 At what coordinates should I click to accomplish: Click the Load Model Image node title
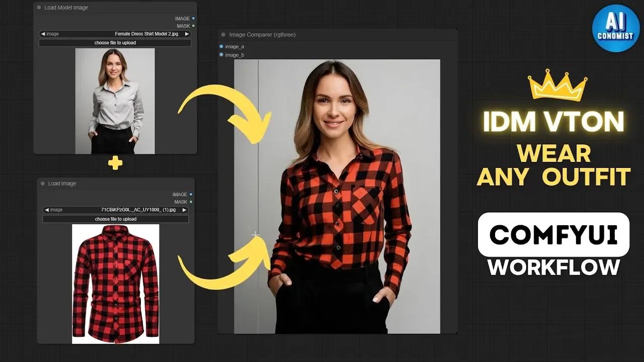point(66,8)
